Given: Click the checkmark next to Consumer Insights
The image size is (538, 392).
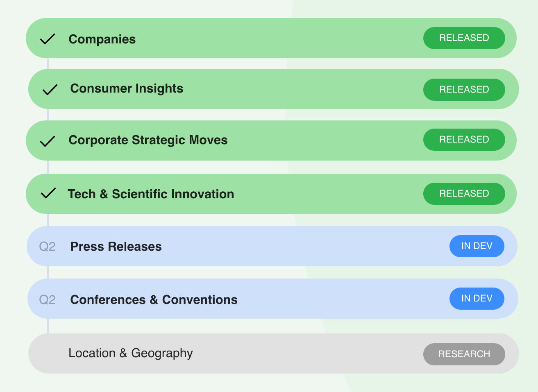Looking at the screenshot, I should (50, 90).
